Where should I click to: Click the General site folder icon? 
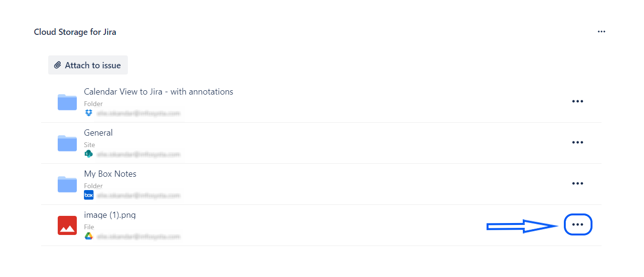[x=67, y=143]
